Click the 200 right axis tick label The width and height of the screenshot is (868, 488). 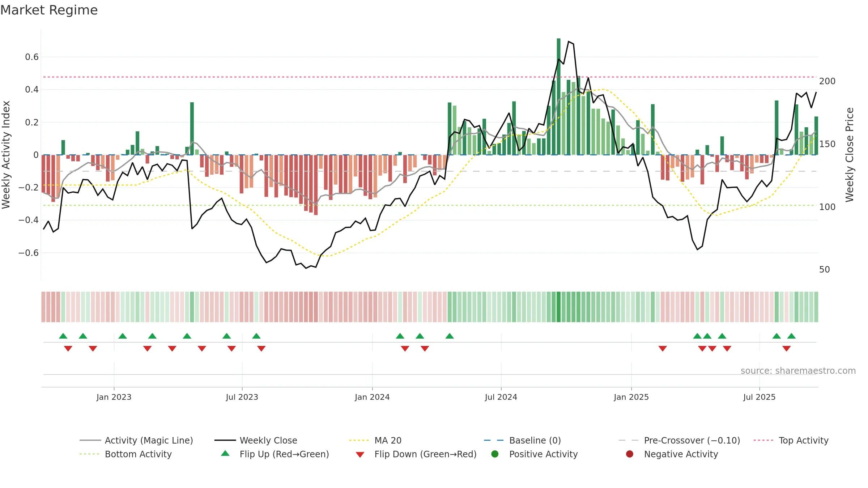(x=827, y=81)
